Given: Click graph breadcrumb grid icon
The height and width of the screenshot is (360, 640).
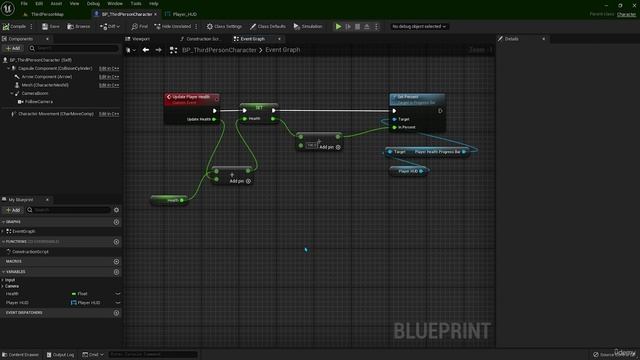Looking at the screenshot, I should (173, 50).
